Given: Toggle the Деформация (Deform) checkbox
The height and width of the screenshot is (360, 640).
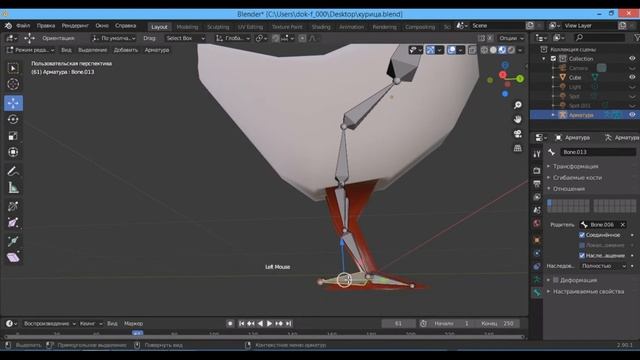Looking at the screenshot, I should [x=556, y=280].
